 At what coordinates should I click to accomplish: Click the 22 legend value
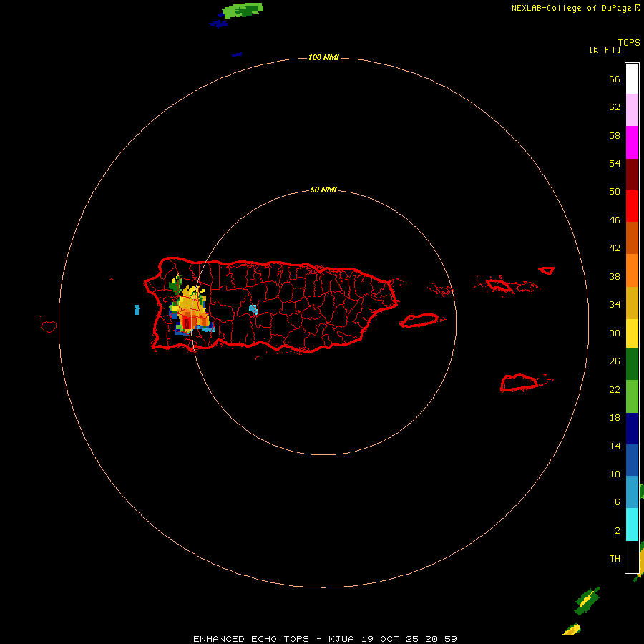coord(615,390)
